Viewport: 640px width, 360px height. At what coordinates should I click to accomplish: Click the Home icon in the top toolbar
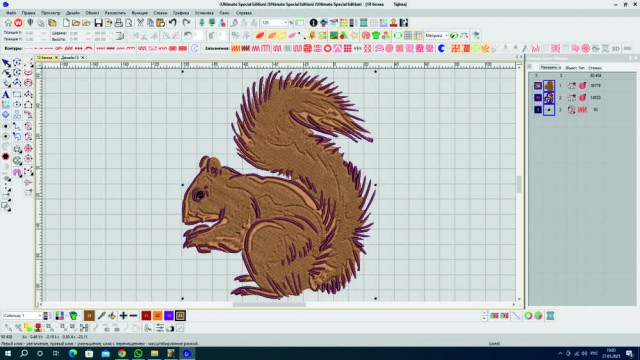(x=8, y=23)
